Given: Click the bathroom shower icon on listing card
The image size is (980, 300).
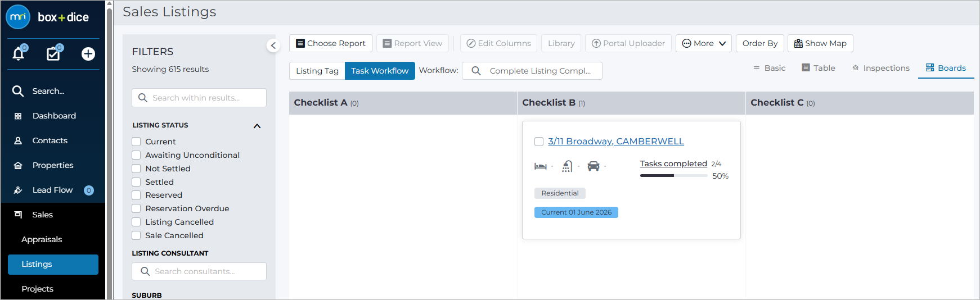Looking at the screenshot, I should pos(567,166).
